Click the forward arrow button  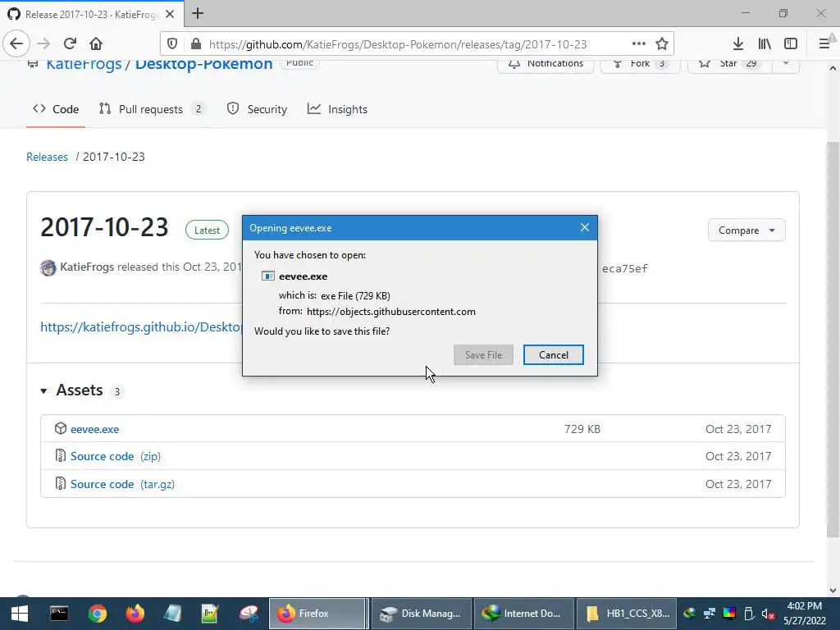click(x=43, y=44)
